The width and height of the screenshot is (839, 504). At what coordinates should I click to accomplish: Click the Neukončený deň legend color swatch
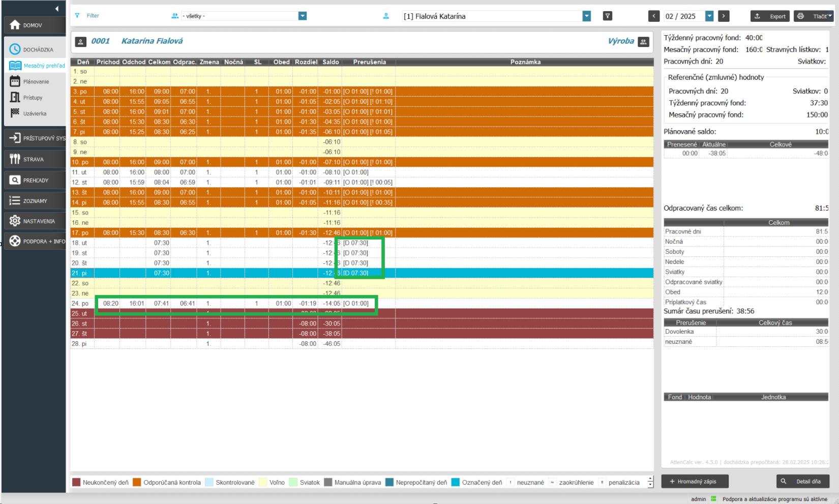pos(76,482)
